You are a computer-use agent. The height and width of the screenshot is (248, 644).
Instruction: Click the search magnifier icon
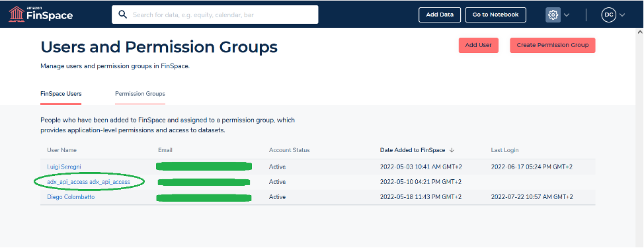[122, 15]
